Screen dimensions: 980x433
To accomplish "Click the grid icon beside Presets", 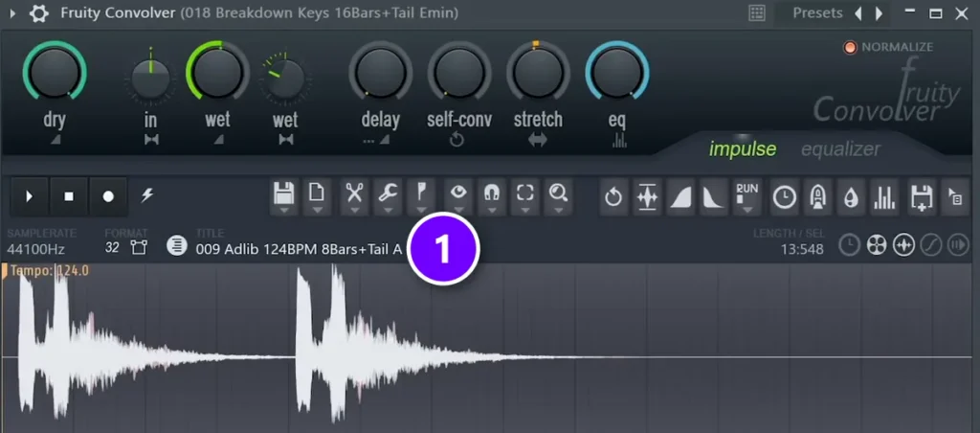I will tap(757, 13).
